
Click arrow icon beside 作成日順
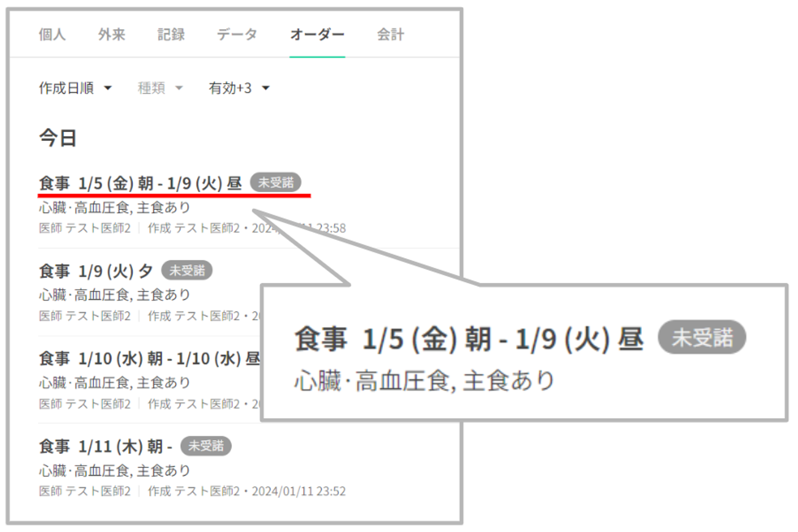(108, 88)
